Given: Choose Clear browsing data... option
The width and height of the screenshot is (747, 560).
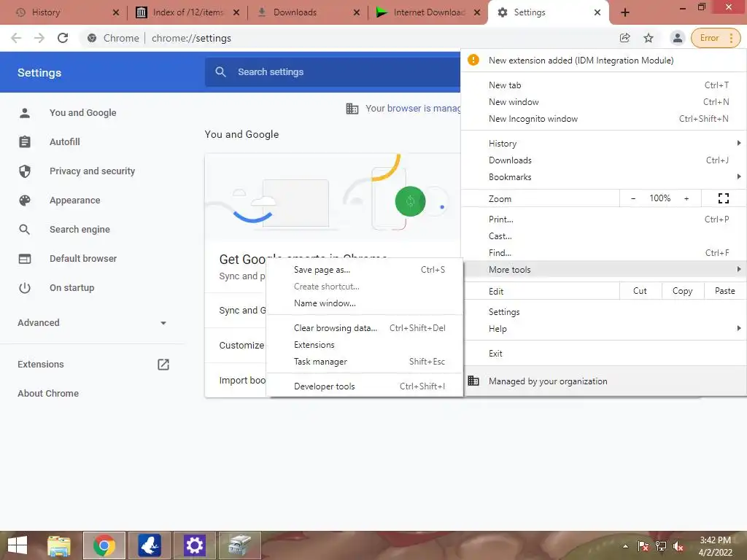Looking at the screenshot, I should pos(365,328).
